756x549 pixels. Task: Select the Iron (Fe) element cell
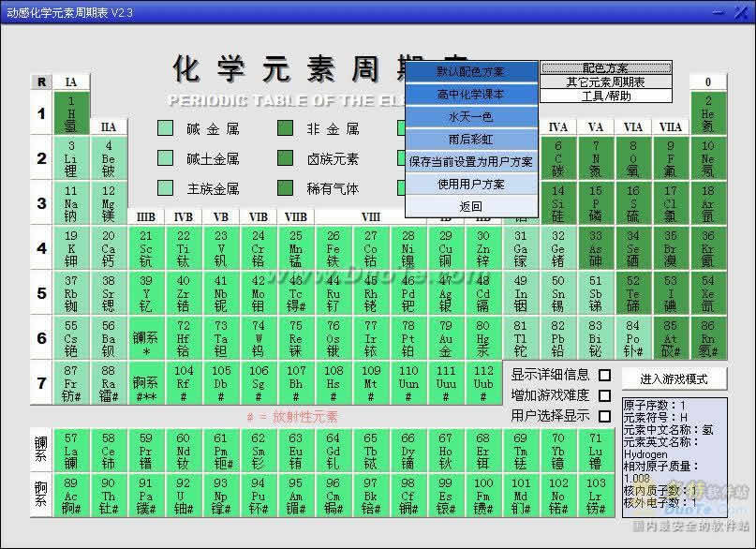tap(334, 248)
